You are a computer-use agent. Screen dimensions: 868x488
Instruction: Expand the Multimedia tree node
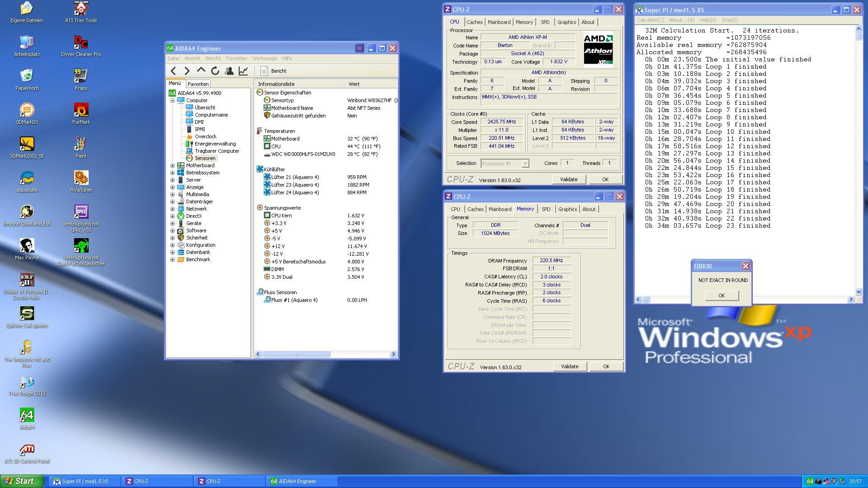tap(172, 194)
